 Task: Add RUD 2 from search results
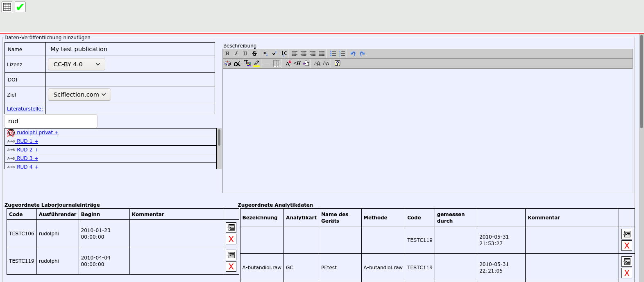pos(27,150)
